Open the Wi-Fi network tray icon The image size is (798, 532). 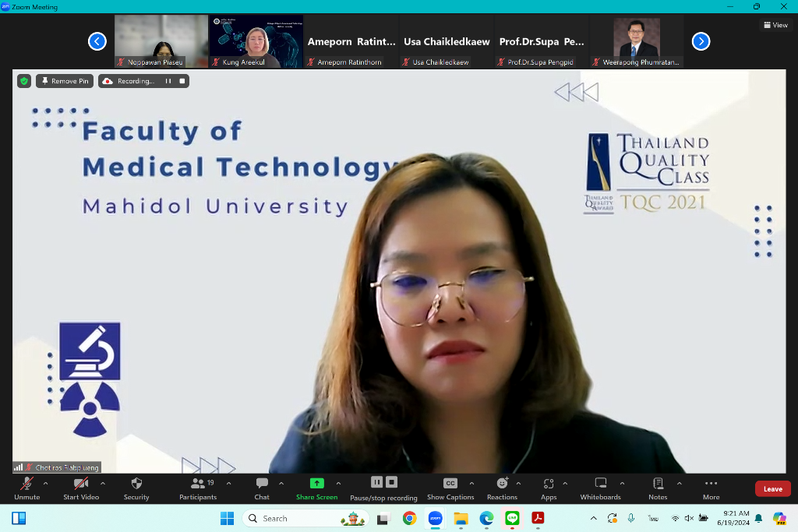[676, 518]
